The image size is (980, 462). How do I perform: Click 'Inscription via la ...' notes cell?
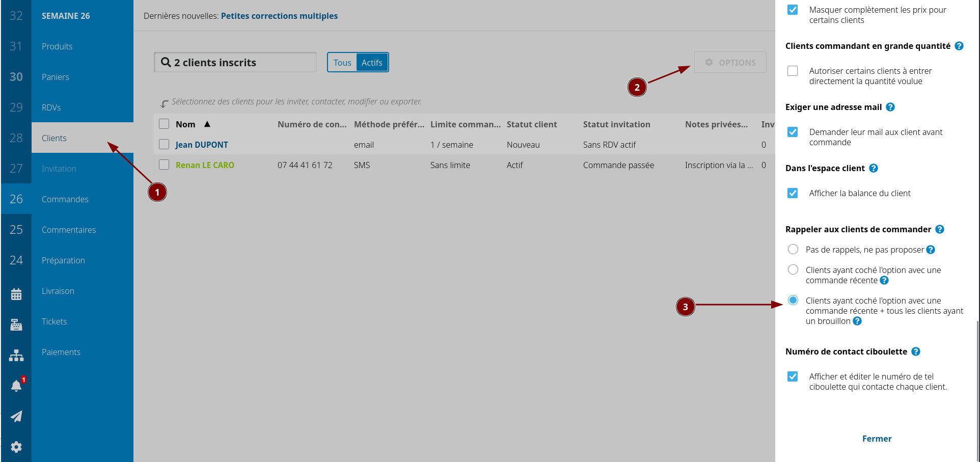pos(719,165)
